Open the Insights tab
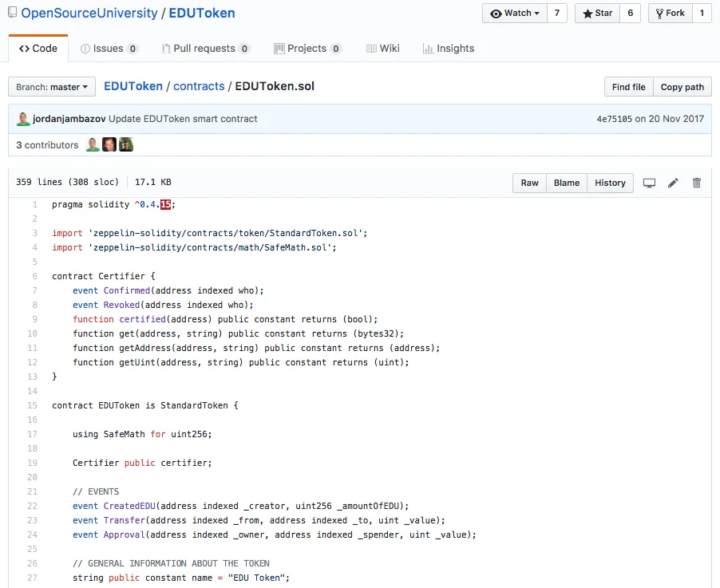This screenshot has width=720, height=588. [x=449, y=48]
